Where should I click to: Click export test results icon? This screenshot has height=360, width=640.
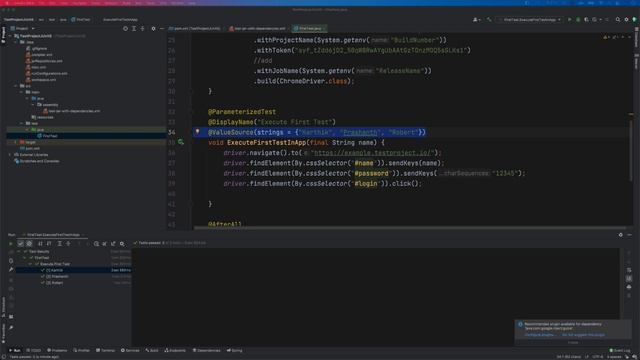113,244
